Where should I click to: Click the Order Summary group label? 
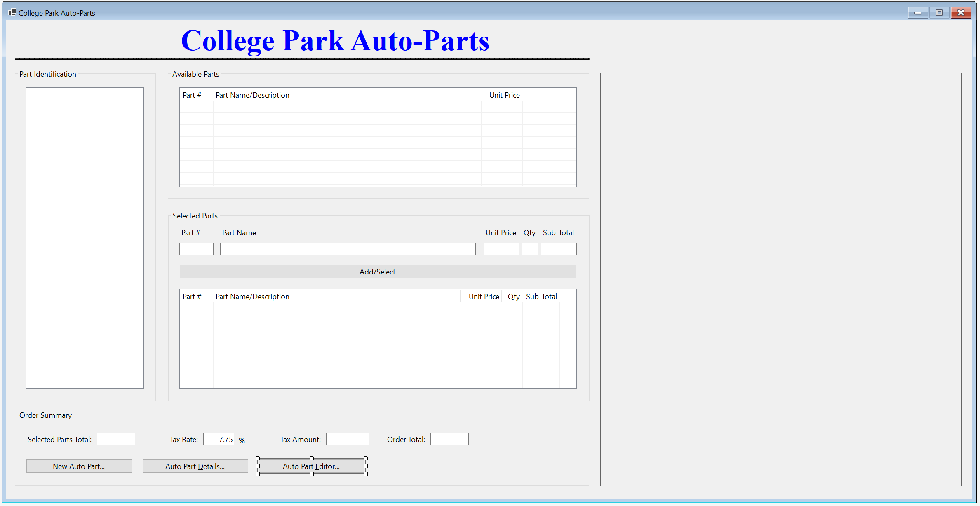(x=45, y=415)
